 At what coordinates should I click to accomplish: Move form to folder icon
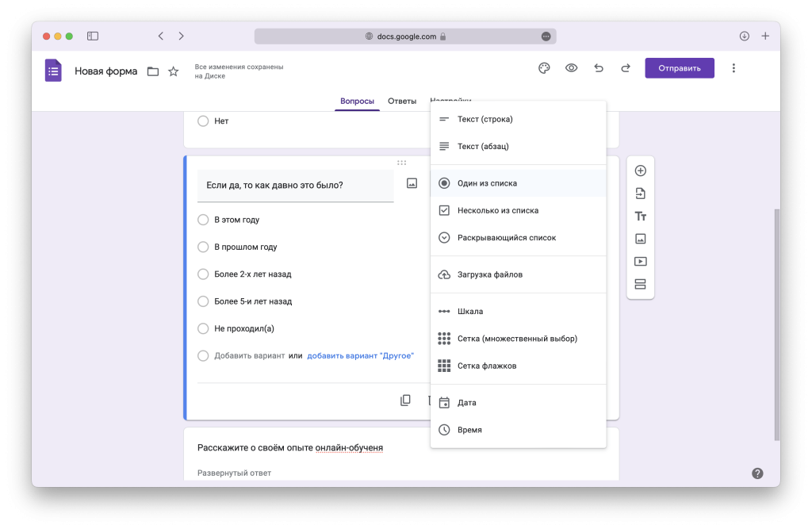click(x=153, y=71)
